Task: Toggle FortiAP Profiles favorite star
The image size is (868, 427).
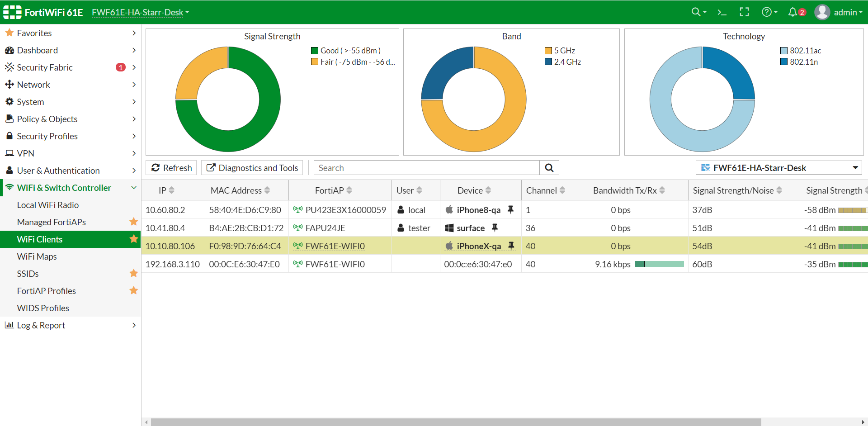Action: point(133,290)
